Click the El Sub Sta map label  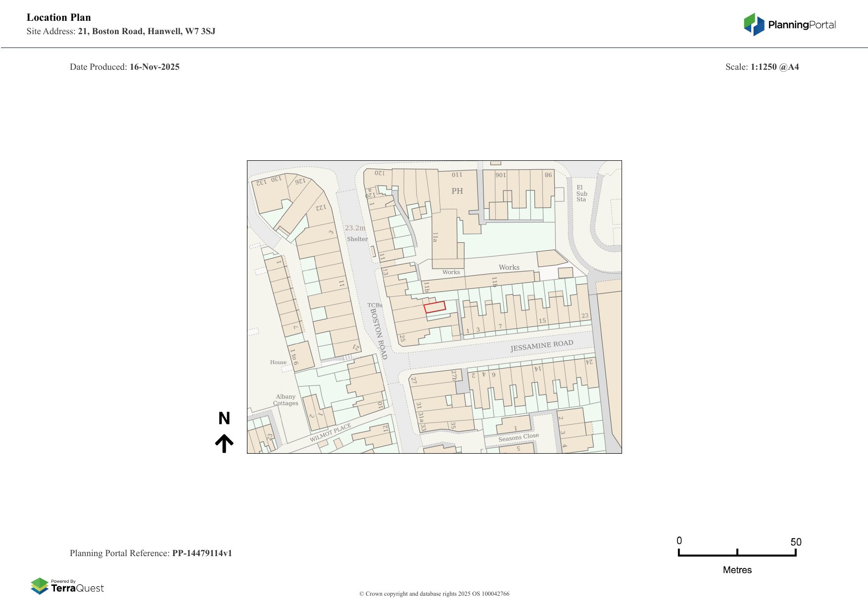coord(581,193)
